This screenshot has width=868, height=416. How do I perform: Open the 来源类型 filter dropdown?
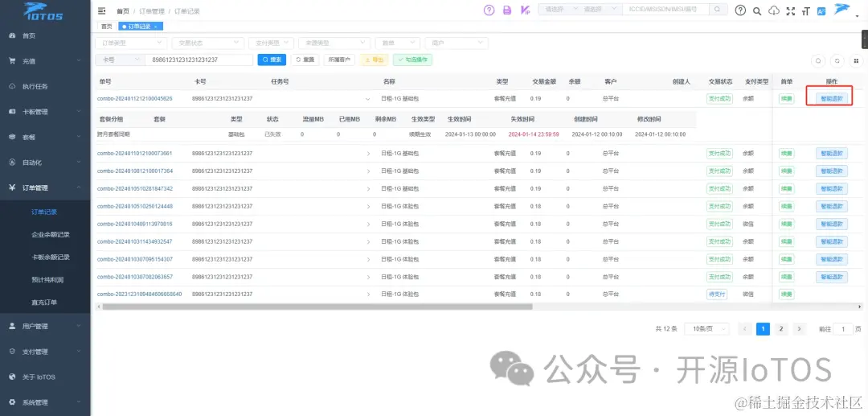pyautogui.click(x=334, y=43)
